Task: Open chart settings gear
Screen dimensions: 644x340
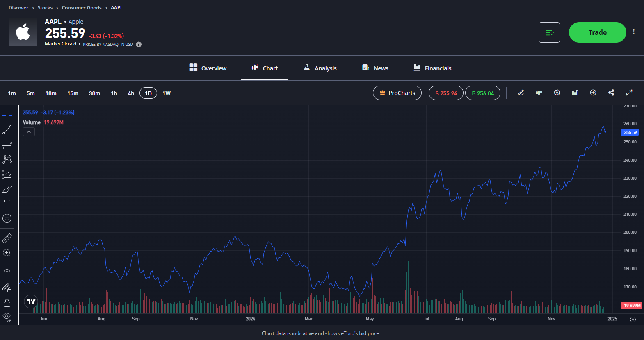Action: (x=557, y=93)
